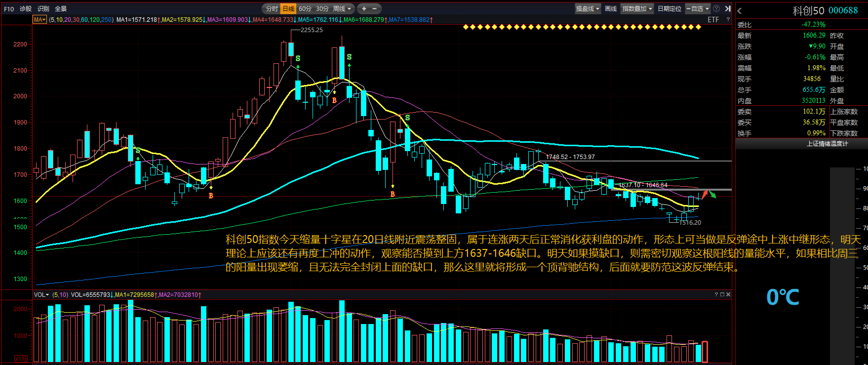The height and width of the screenshot is (365, 868).
Task: Collapse the side panel with arrow-bar icon
Action: [x=727, y=9]
